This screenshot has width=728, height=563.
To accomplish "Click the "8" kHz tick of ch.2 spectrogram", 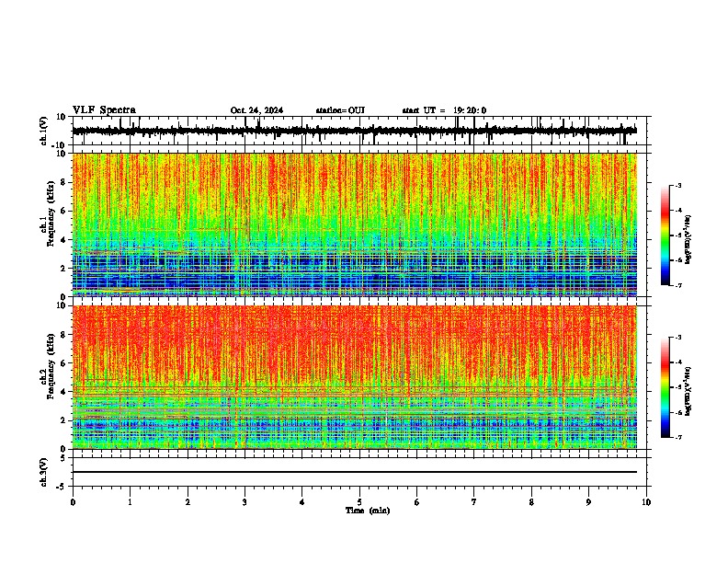I will tap(64, 335).
